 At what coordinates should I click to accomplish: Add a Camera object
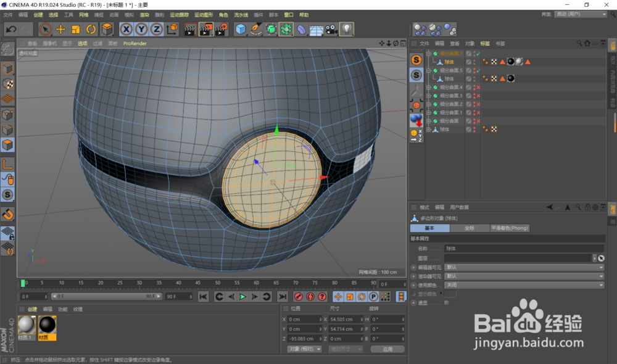[332, 29]
